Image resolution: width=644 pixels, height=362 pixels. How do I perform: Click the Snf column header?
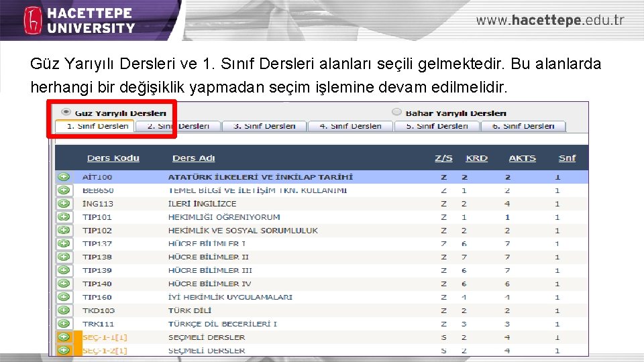tap(567, 158)
